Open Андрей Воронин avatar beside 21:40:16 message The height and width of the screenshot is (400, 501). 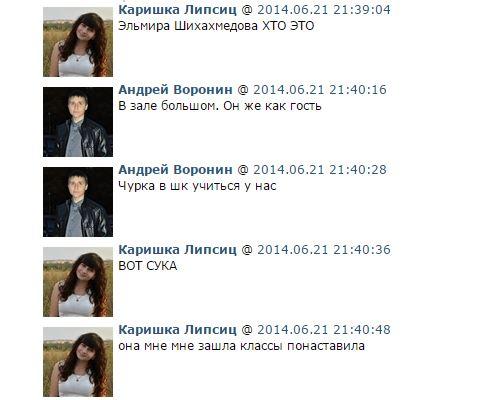78,122
